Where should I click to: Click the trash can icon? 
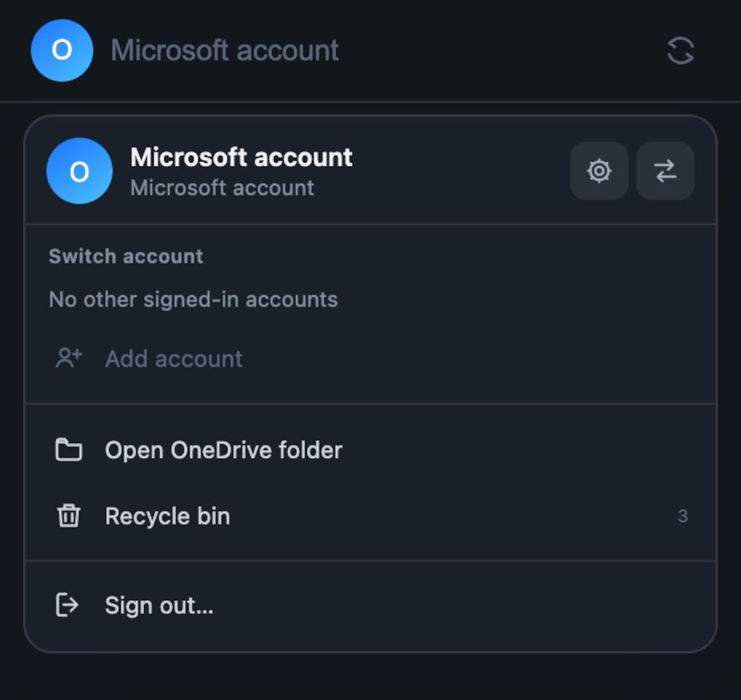pos(69,515)
